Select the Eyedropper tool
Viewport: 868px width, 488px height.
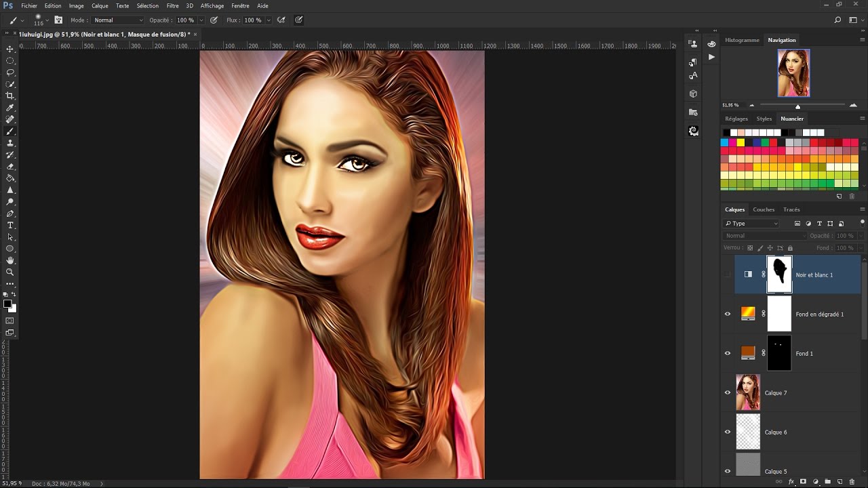10,108
